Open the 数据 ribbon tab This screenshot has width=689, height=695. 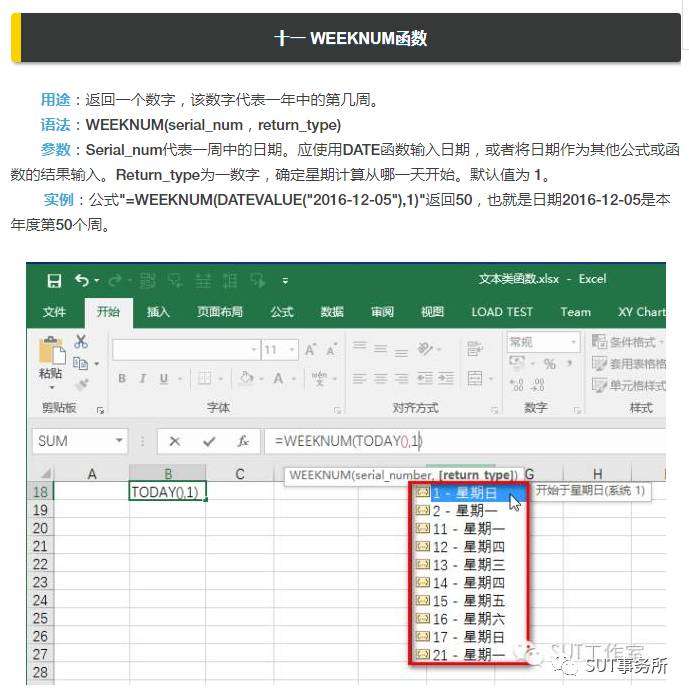[332, 312]
